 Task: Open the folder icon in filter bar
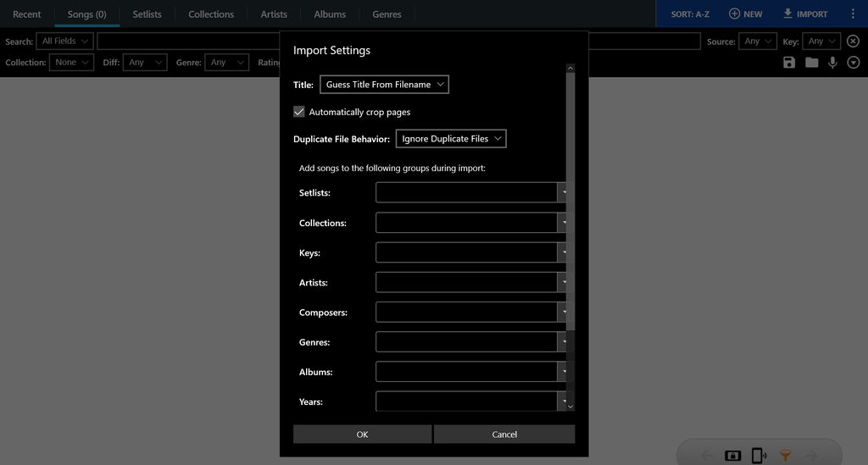pos(811,63)
